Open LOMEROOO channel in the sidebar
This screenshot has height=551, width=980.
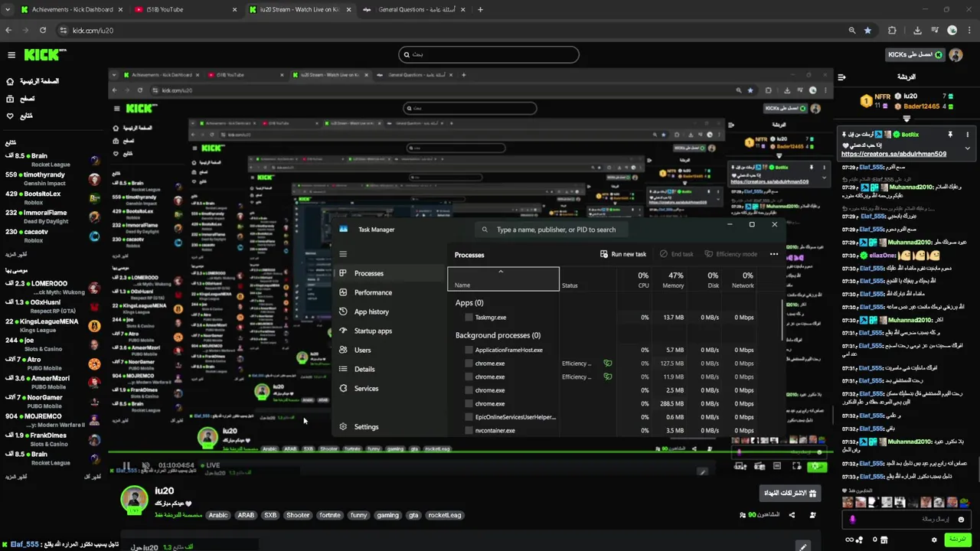[x=51, y=288]
